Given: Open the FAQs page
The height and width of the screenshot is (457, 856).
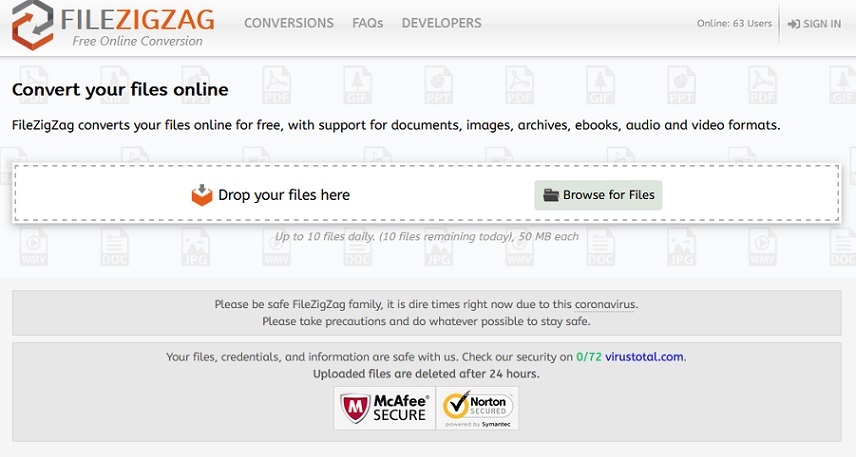Looking at the screenshot, I should pos(367,23).
